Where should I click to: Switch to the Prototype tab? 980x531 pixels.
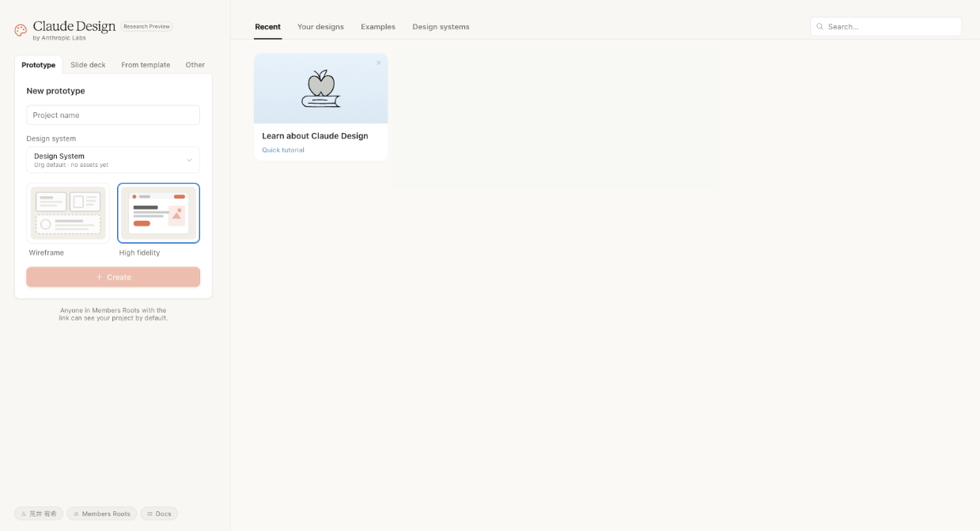tap(39, 65)
